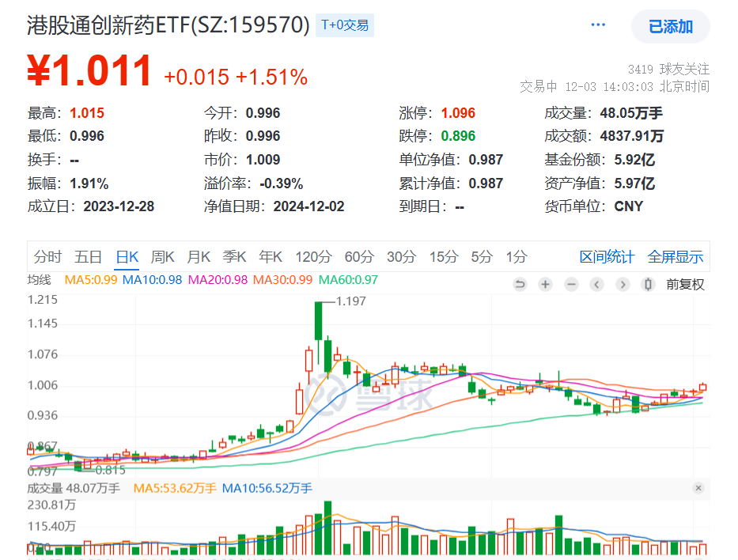Close the volume indicator panel
Screen dimensions: 738x560
[698, 489]
